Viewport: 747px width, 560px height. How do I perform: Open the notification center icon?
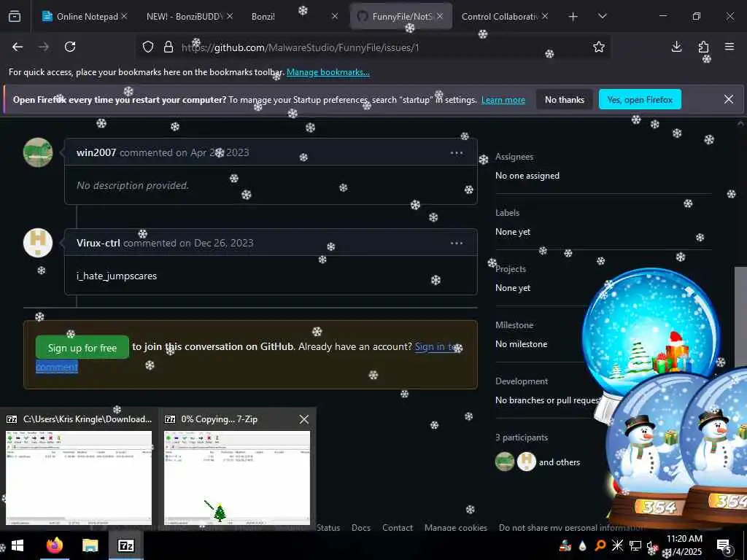(724, 546)
